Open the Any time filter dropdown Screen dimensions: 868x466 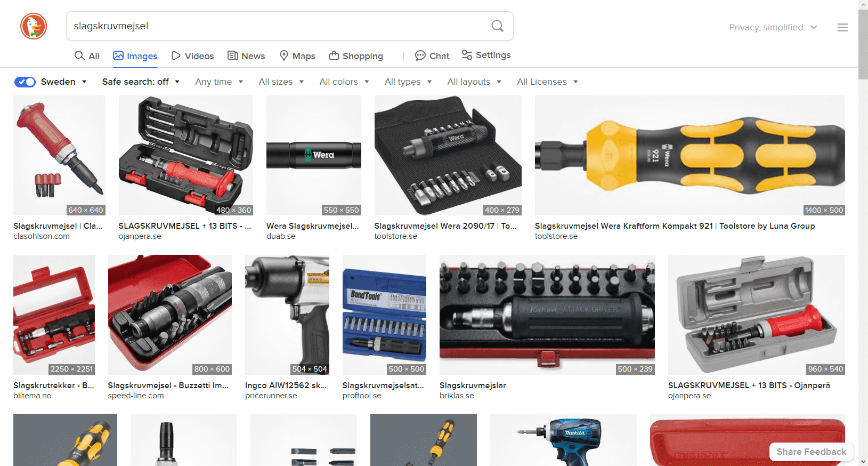tap(219, 82)
